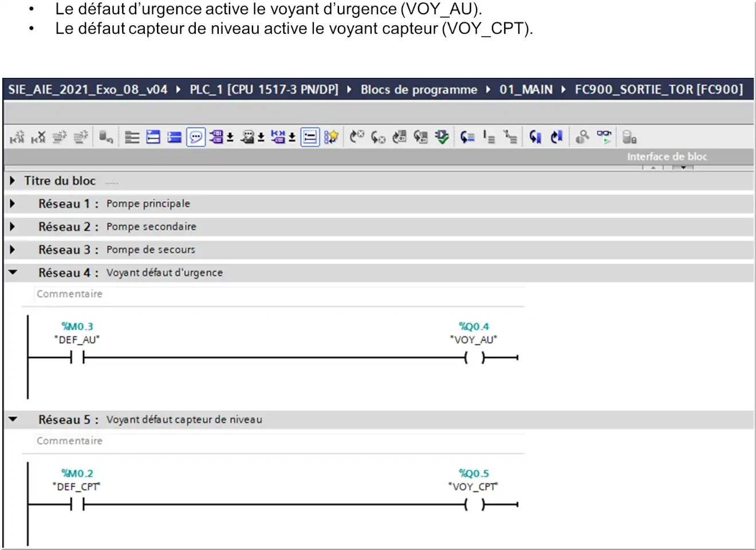The image size is (756, 550).
Task: Click Commentaire field of Réseau 5
Action: pos(279,441)
